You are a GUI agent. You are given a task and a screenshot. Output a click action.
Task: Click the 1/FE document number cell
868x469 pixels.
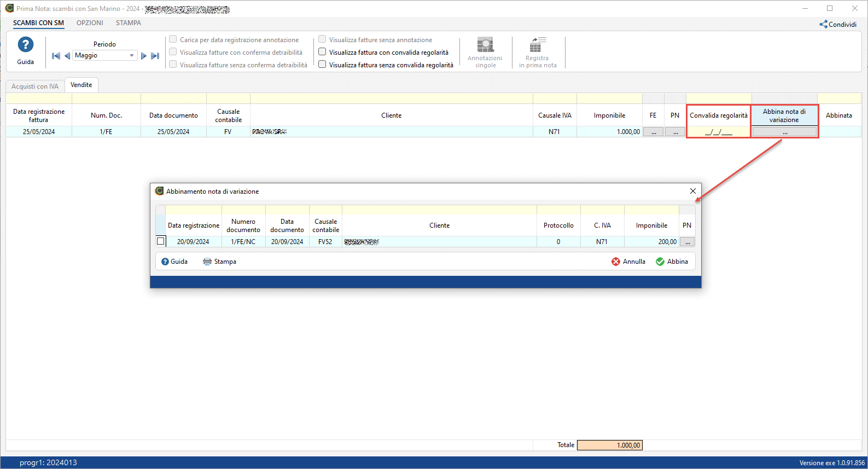pyautogui.click(x=106, y=132)
